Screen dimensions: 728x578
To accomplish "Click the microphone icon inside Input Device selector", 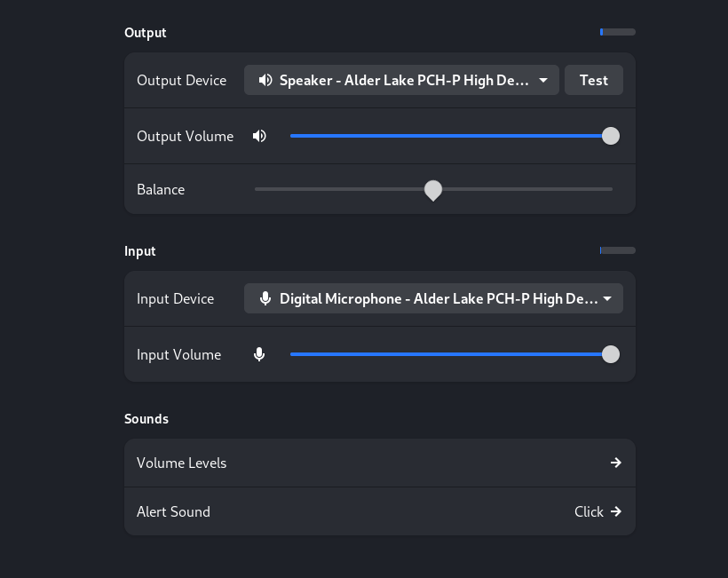I will click(265, 298).
